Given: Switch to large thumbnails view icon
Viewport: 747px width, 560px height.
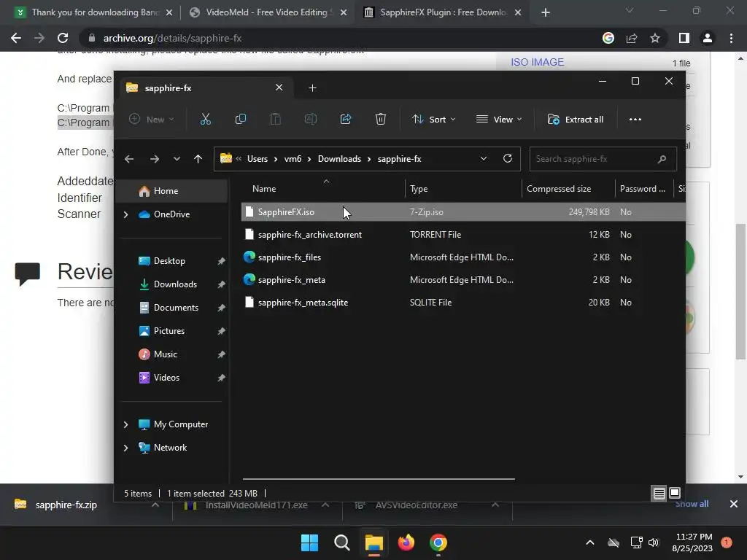Looking at the screenshot, I should [x=675, y=493].
